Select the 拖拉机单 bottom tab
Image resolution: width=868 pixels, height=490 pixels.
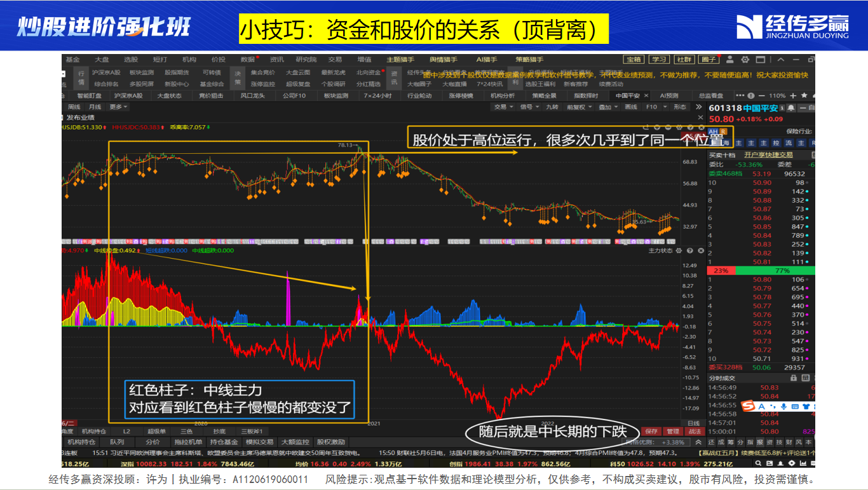click(189, 442)
